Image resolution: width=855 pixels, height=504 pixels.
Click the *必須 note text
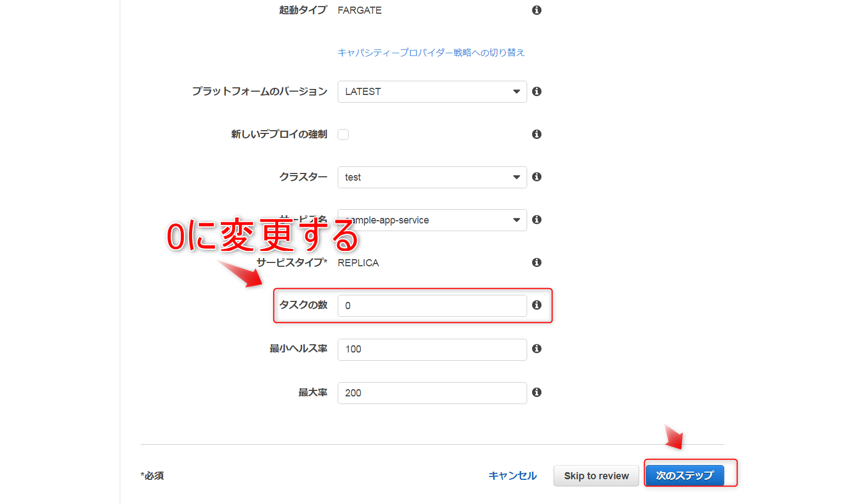coord(152,476)
